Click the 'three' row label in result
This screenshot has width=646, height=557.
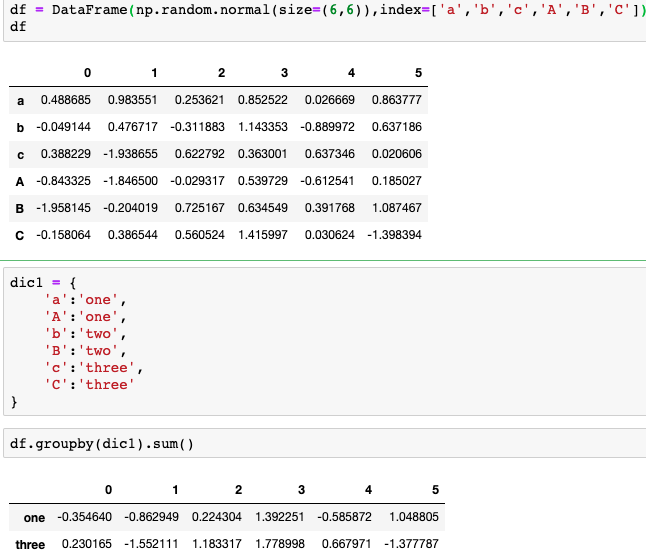[x=30, y=545]
